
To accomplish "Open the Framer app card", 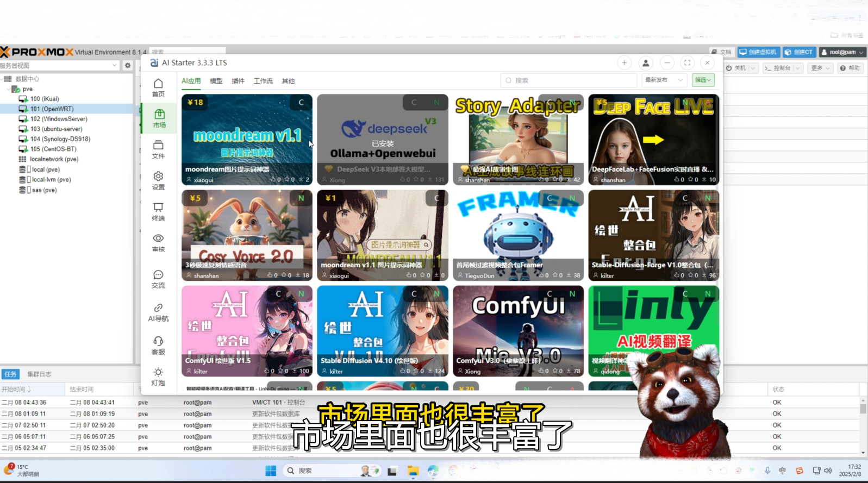I will (518, 235).
